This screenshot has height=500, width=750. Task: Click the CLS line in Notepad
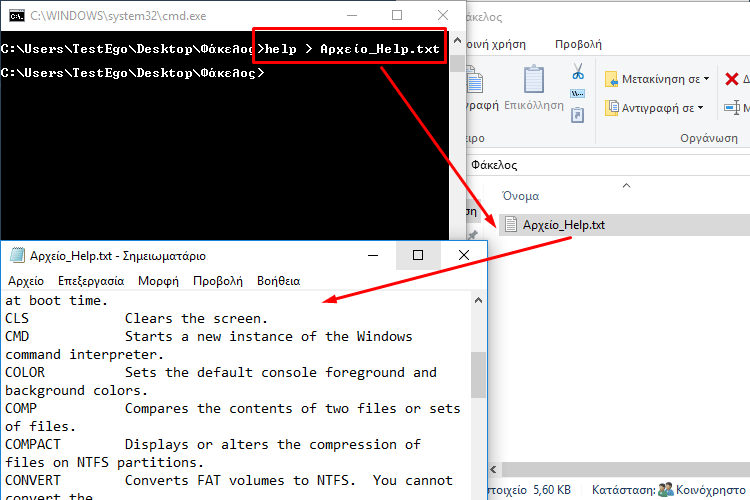tap(136, 318)
